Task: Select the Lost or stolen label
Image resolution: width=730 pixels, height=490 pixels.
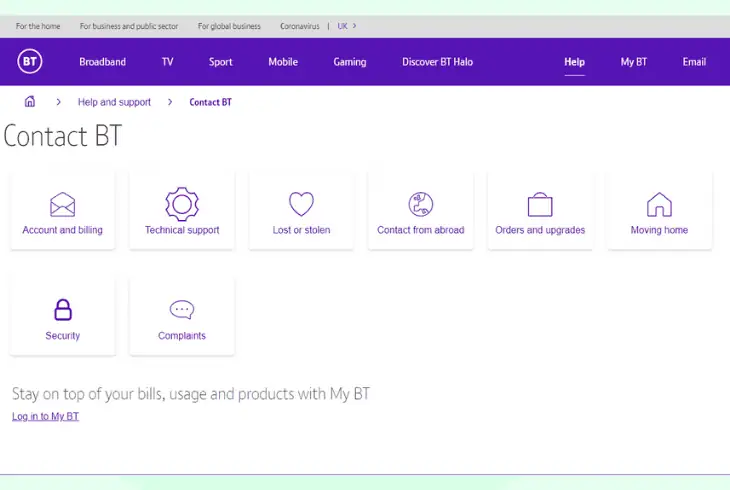Action: pos(301,230)
